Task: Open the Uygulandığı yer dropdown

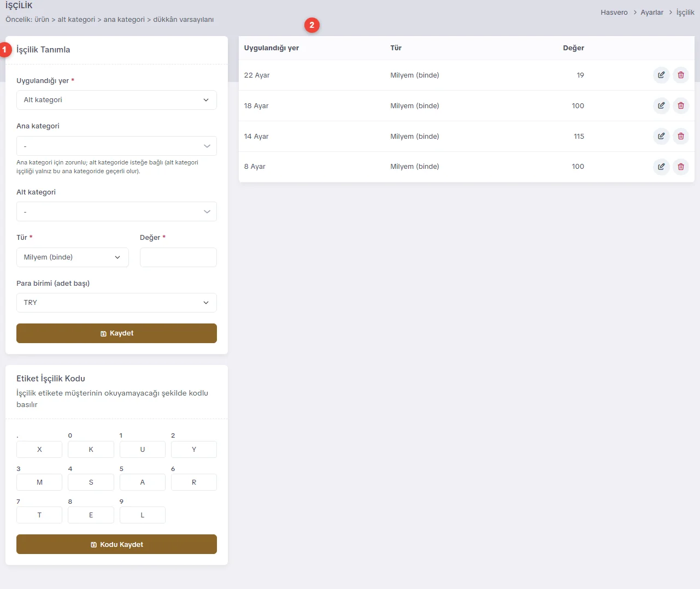Action: (x=116, y=100)
